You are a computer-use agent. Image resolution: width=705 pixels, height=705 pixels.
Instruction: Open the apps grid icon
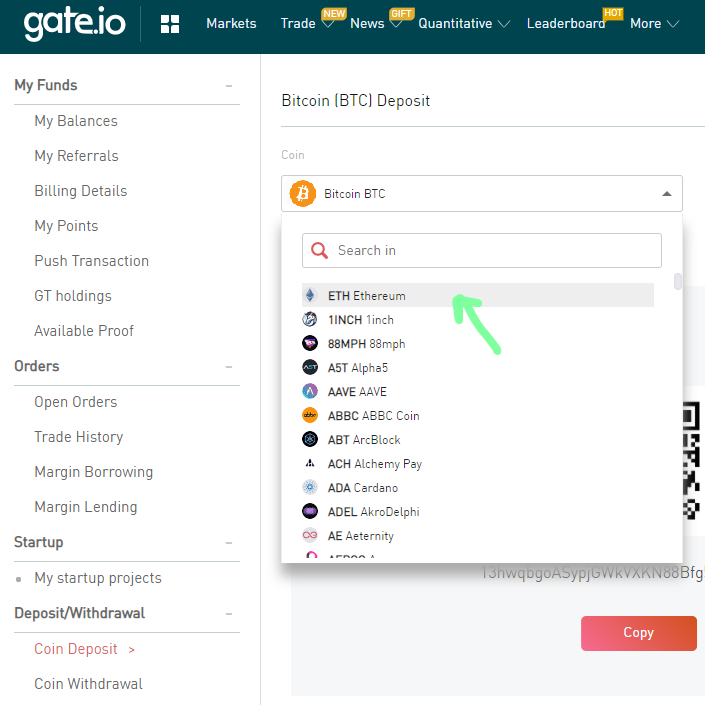[x=170, y=24]
